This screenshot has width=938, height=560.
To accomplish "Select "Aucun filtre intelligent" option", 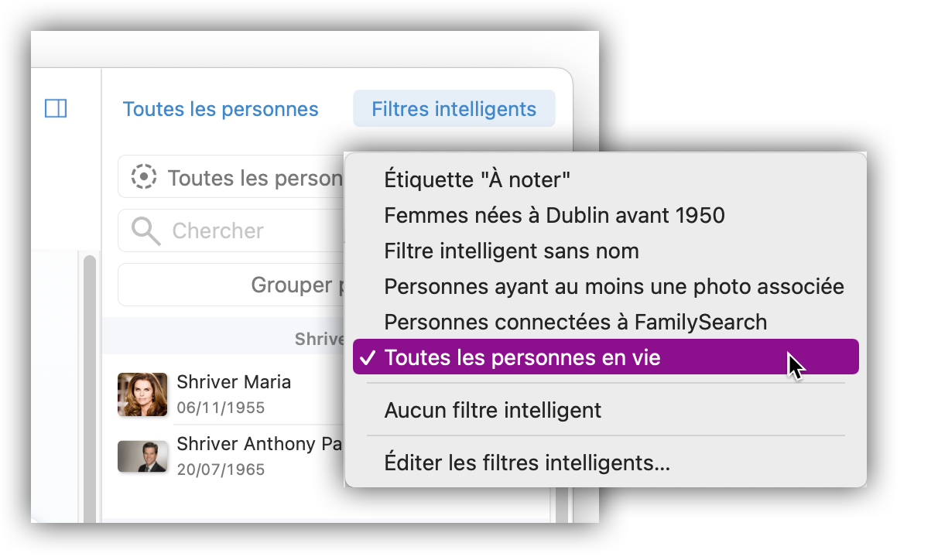I will coord(492,410).
